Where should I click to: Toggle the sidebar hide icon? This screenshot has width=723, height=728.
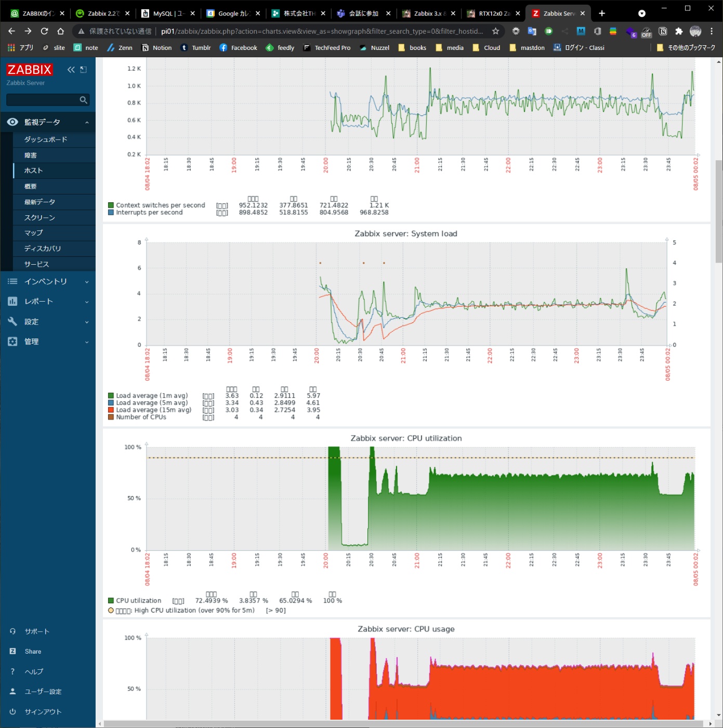(83, 70)
